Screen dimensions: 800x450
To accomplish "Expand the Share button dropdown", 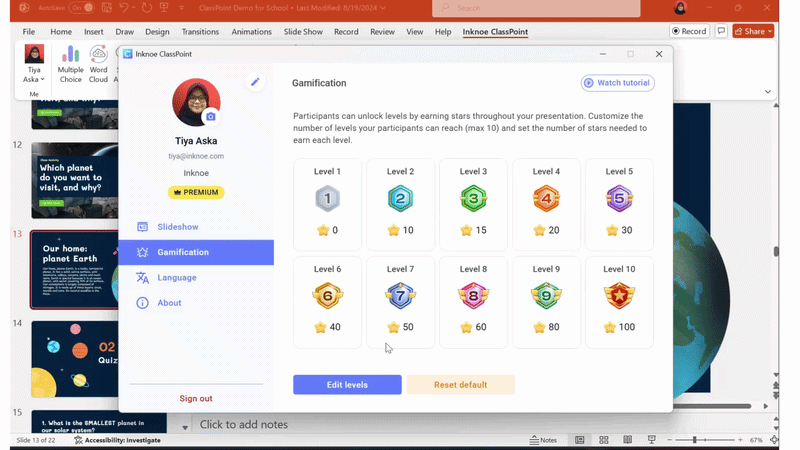I will click(768, 31).
